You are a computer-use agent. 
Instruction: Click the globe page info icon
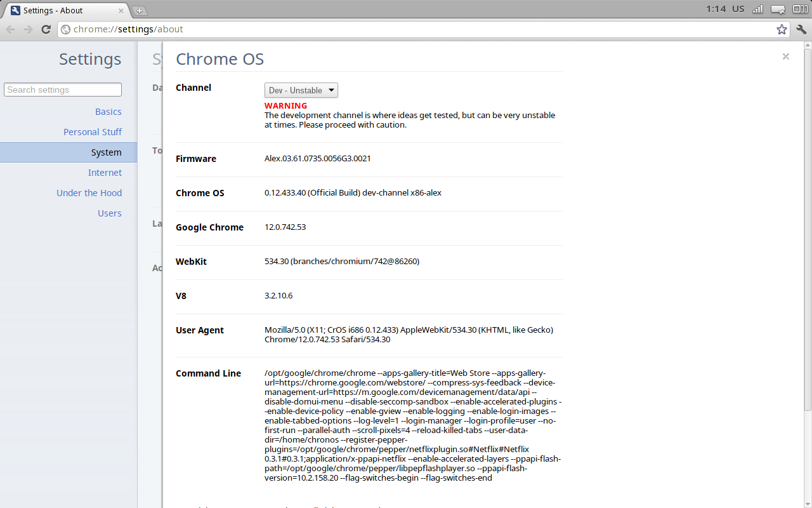click(x=65, y=29)
